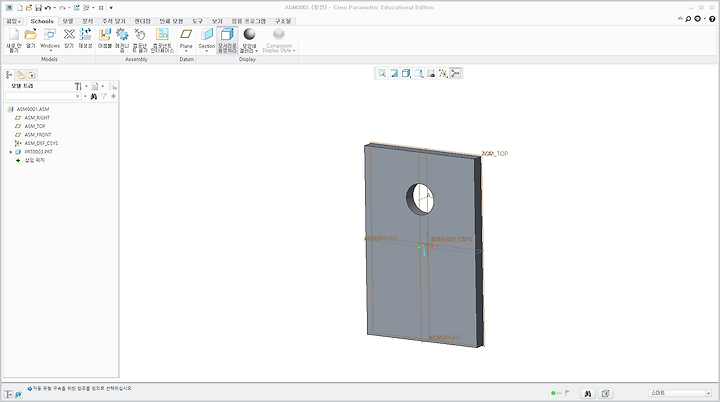Screen dimensions: 720x402
Task: Click the ASM_TOP datum label in viewport
Action: (495, 153)
